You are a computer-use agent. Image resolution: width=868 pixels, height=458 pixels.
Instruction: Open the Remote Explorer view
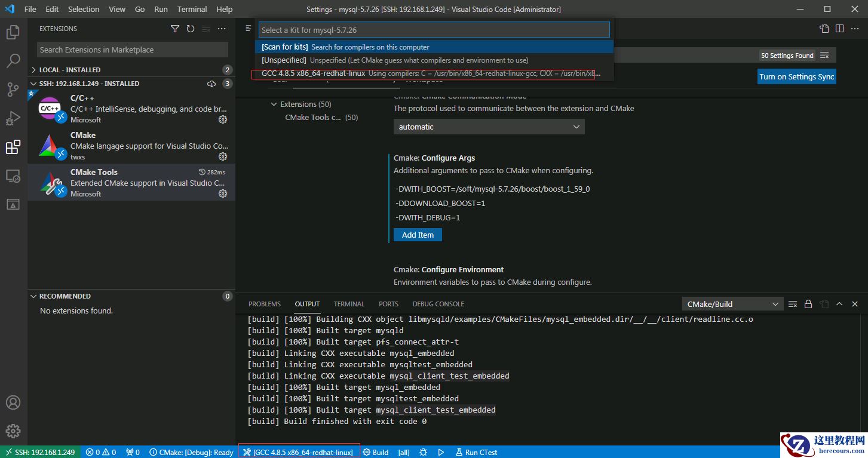(x=13, y=176)
